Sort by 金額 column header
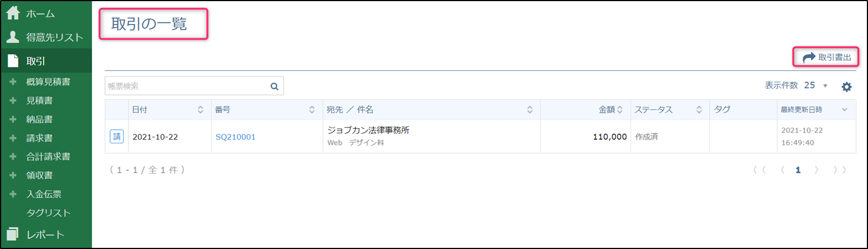The width and height of the screenshot is (868, 249). click(x=620, y=110)
